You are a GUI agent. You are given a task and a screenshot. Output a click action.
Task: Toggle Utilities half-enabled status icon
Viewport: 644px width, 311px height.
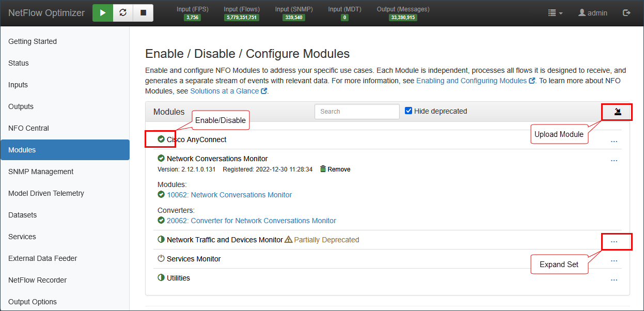[x=161, y=278]
